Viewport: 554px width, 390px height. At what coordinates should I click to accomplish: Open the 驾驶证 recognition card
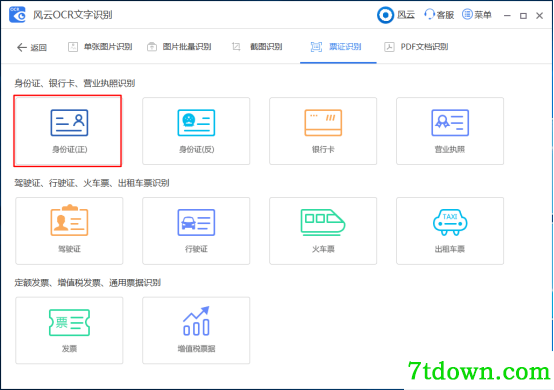[x=69, y=231]
